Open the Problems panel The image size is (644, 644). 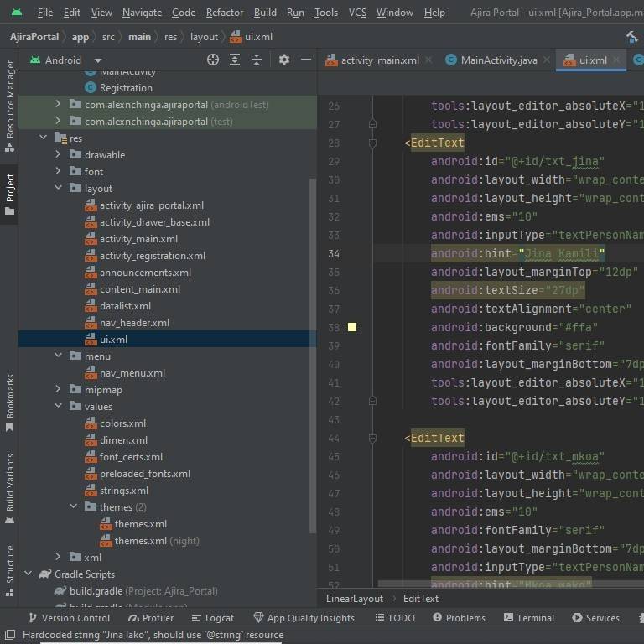[460, 618]
